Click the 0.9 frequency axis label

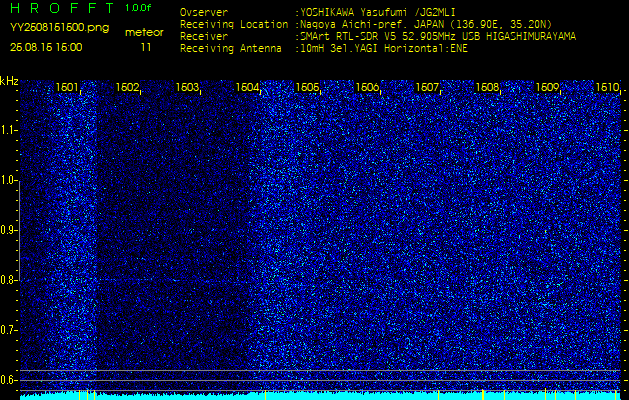point(8,230)
